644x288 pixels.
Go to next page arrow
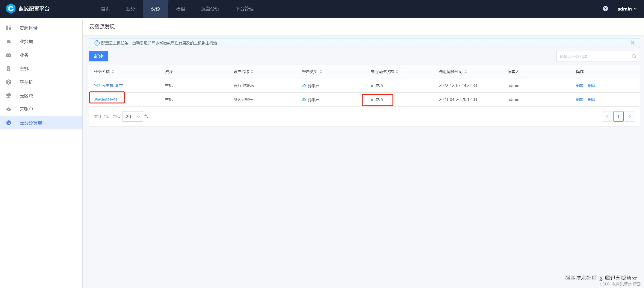(x=630, y=117)
